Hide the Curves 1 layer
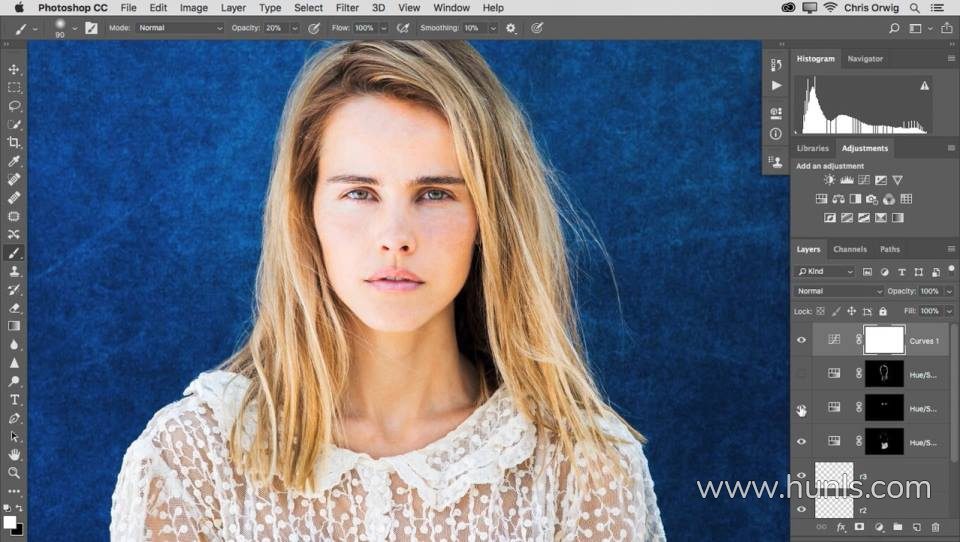960x542 pixels. point(801,341)
